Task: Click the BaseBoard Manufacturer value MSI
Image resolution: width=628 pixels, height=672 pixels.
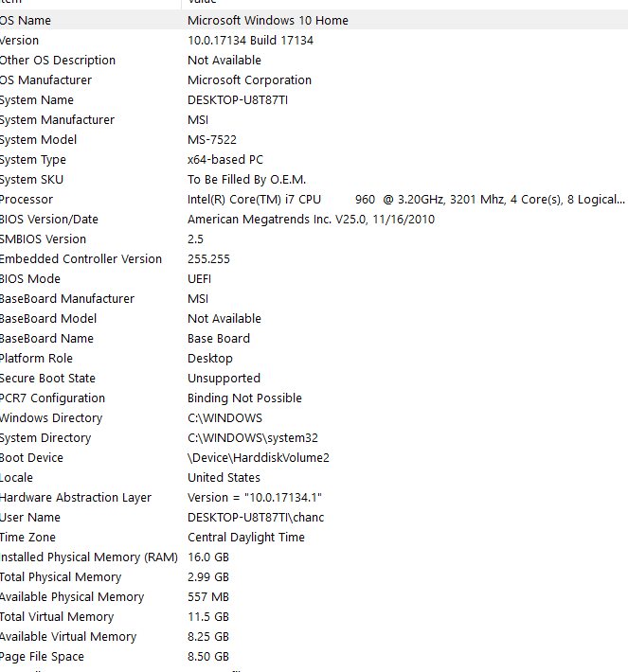Action: coord(198,299)
